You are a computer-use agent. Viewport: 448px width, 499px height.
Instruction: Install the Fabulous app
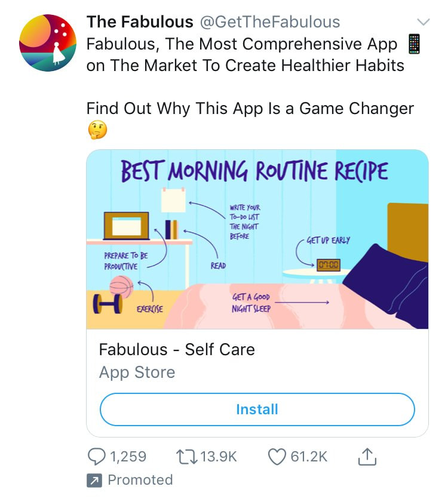(257, 409)
